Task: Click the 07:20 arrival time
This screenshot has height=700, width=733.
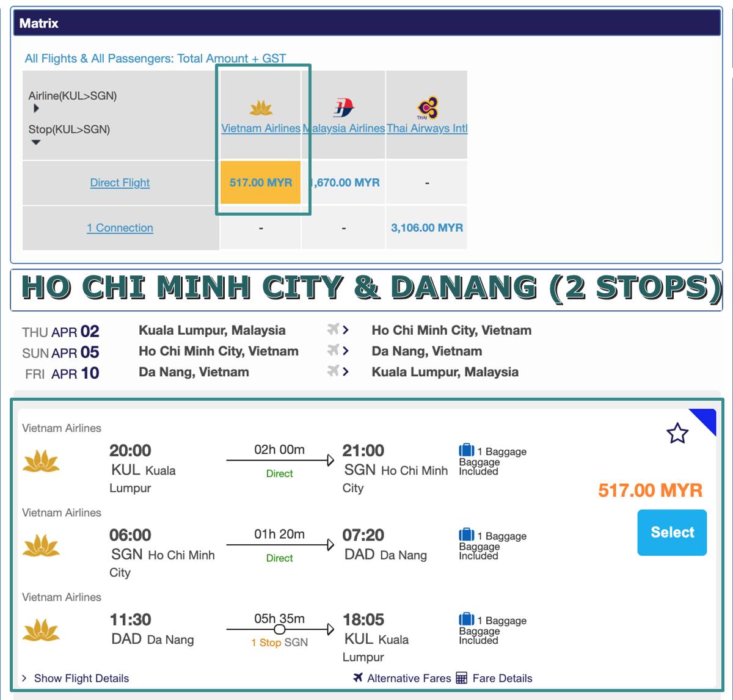Action: pos(363,535)
